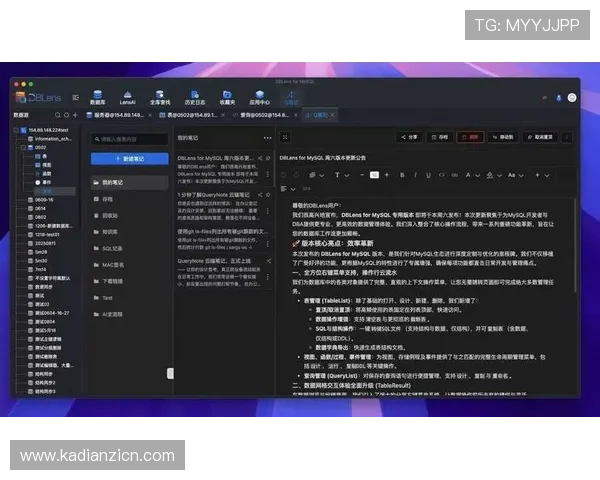Image resolution: width=600 pixels, height=480 pixels.
Task: Select the 回收站 folder in the notes sidebar
Action: (130, 216)
